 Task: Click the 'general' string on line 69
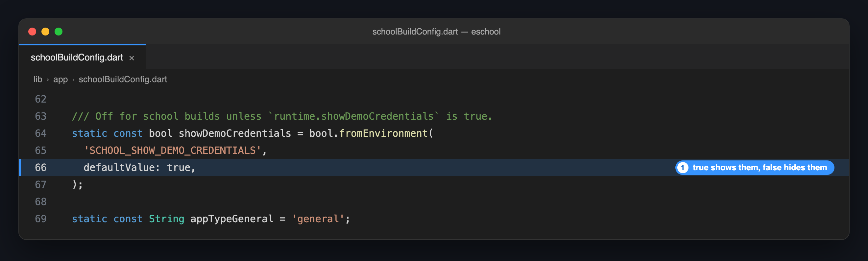click(x=318, y=219)
